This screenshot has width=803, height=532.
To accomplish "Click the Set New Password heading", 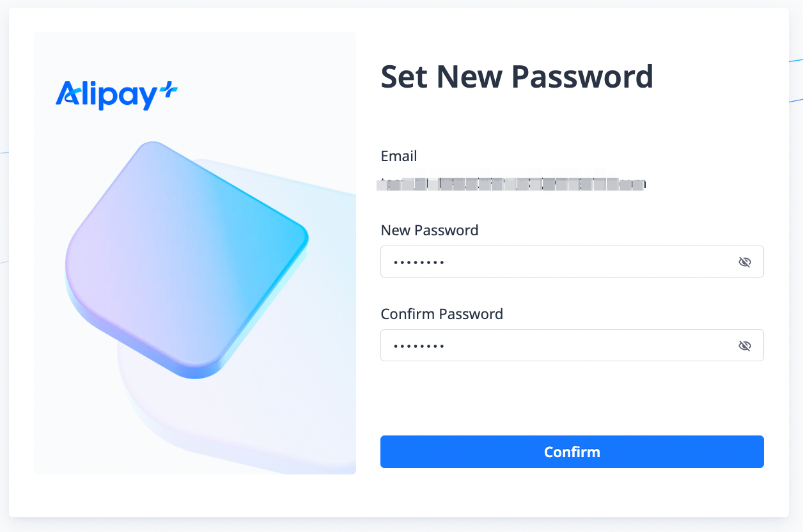I will 517,77.
